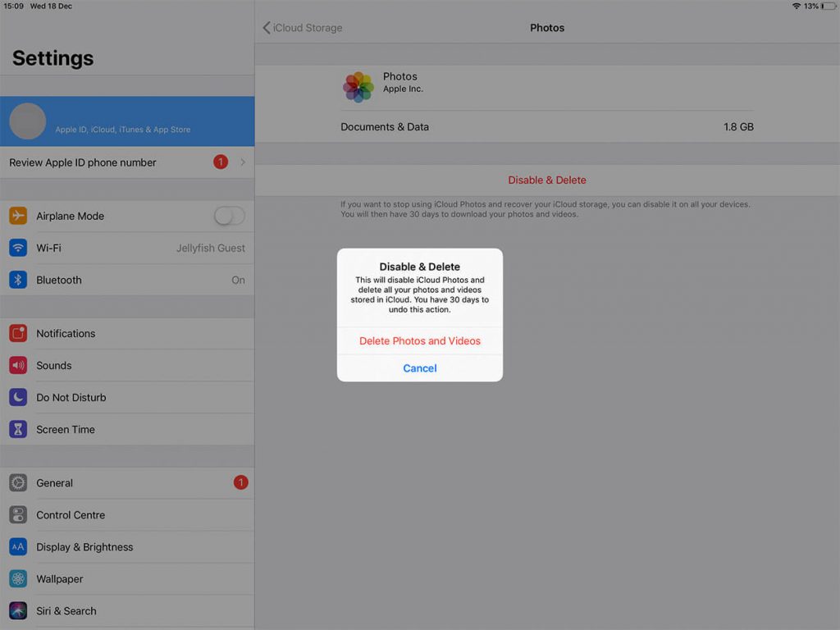
Task: Tap the General gear icon
Action: (x=18, y=482)
